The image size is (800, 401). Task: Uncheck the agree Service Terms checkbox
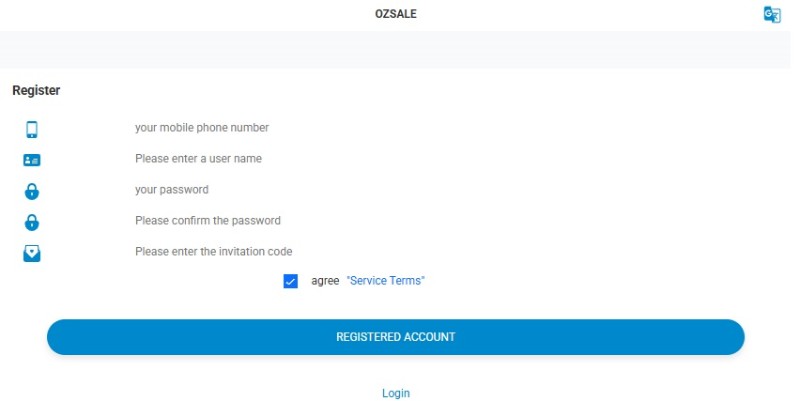pos(290,281)
